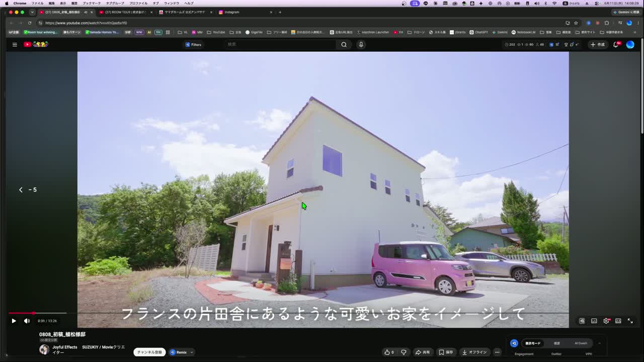Open the Gemini に相談 button
This screenshot has width=644, height=362.
coord(626,12)
